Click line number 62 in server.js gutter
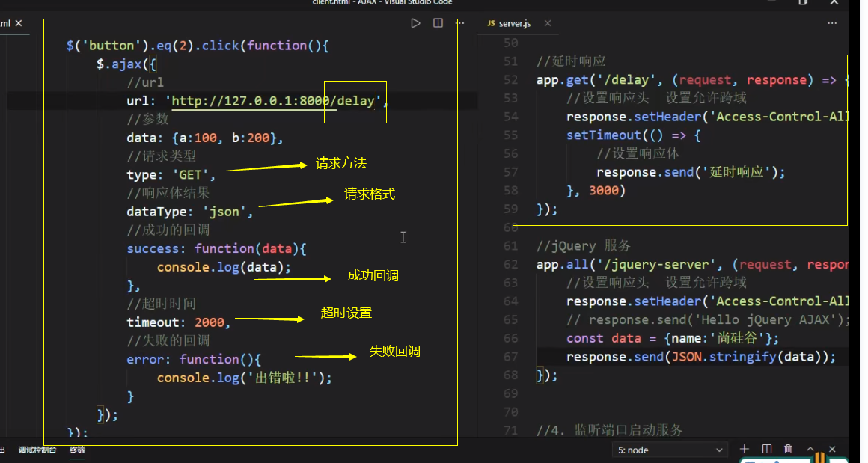This screenshot has height=463, width=868. [511, 265]
